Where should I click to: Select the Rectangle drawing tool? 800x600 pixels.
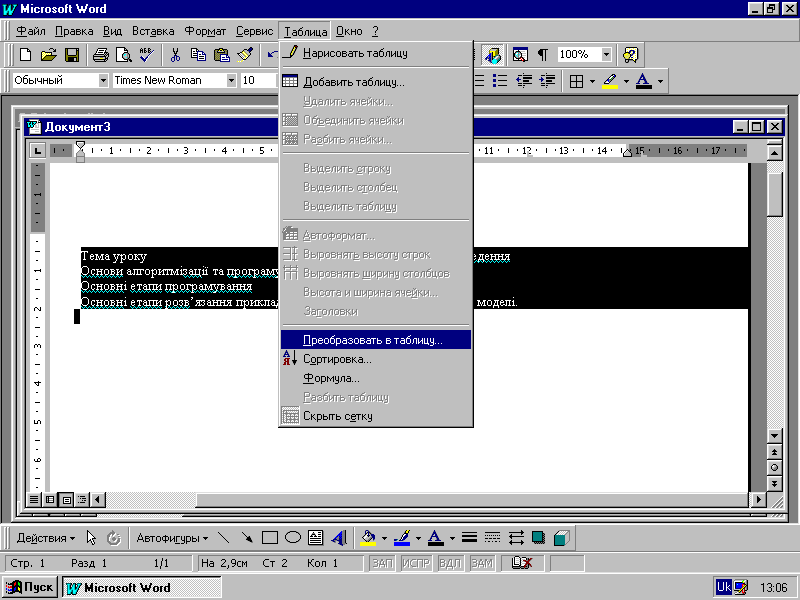(x=269, y=538)
